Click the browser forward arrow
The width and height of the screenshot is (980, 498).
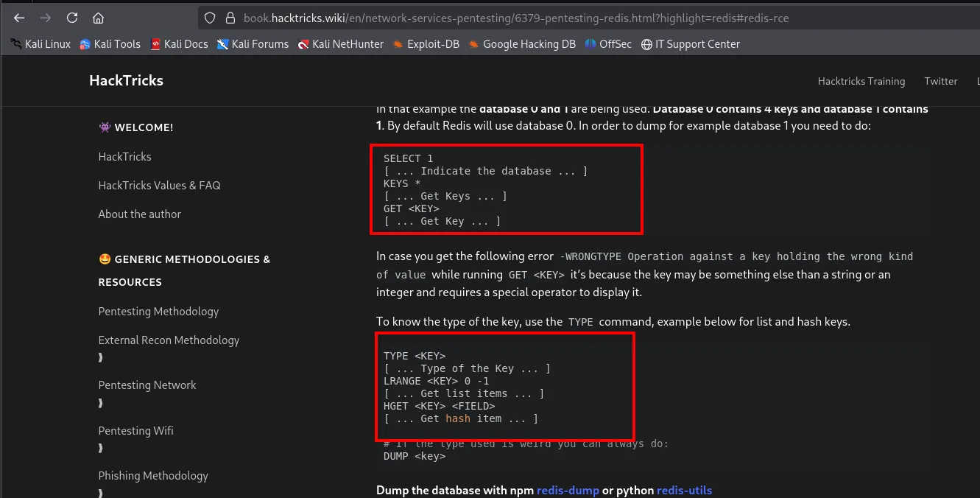[x=46, y=18]
